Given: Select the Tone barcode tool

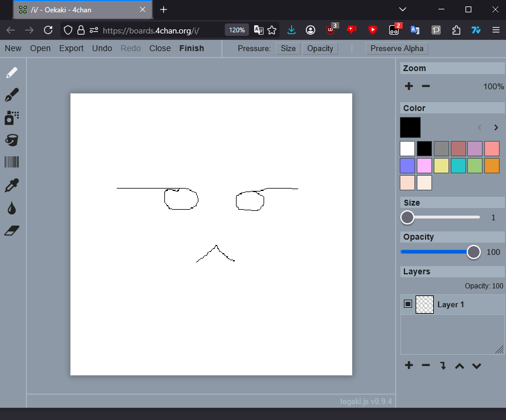Looking at the screenshot, I should pos(12,162).
